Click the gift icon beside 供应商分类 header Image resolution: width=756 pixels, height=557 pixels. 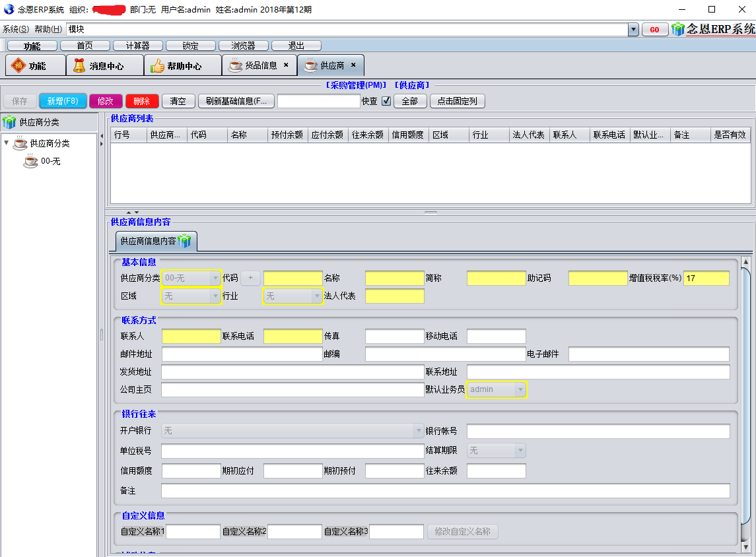(9, 122)
